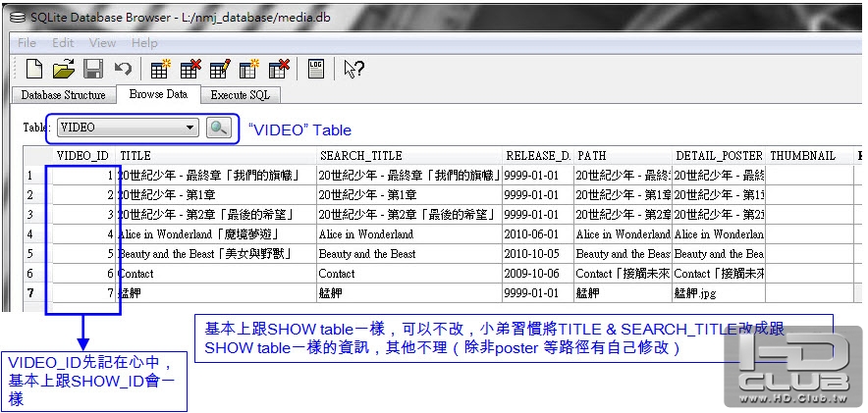
Task: Click the THUMBNAIL column header
Action: point(811,156)
